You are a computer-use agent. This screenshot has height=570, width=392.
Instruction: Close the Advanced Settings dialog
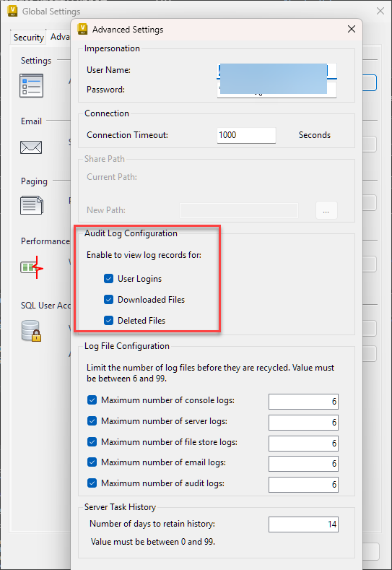point(352,29)
